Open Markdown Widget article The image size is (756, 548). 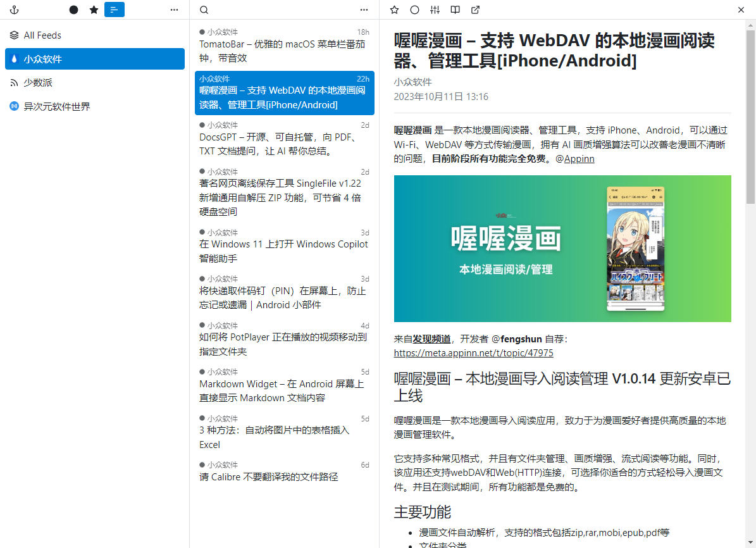285,386
